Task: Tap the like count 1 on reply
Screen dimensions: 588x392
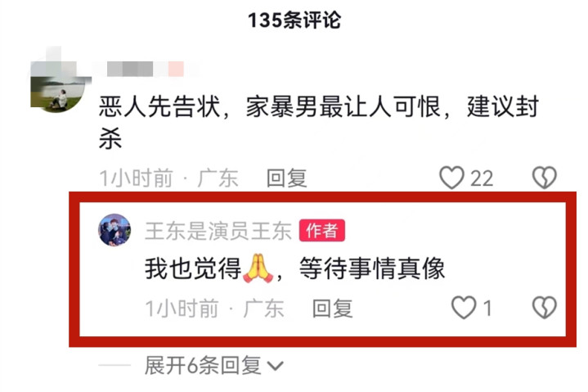Action: (487, 309)
